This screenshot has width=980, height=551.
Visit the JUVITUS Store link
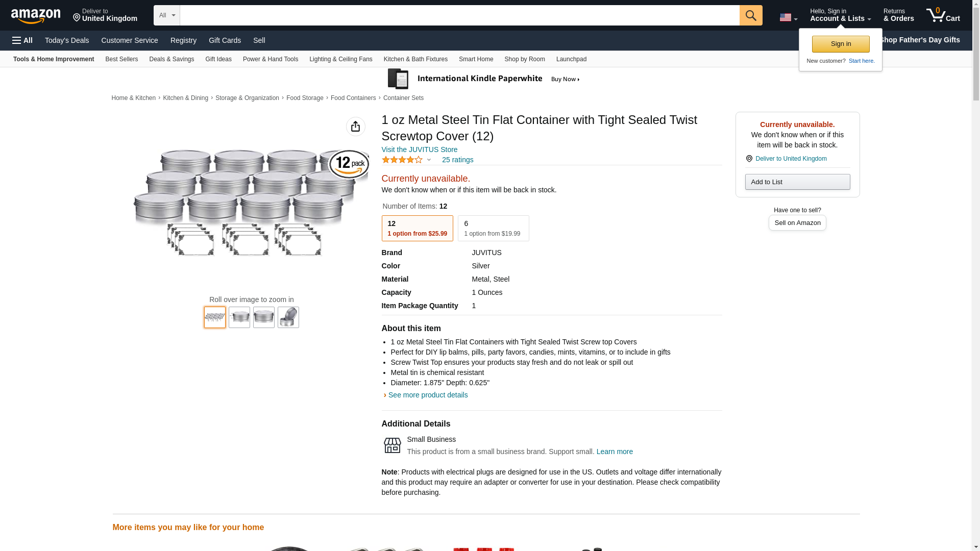[x=420, y=149]
